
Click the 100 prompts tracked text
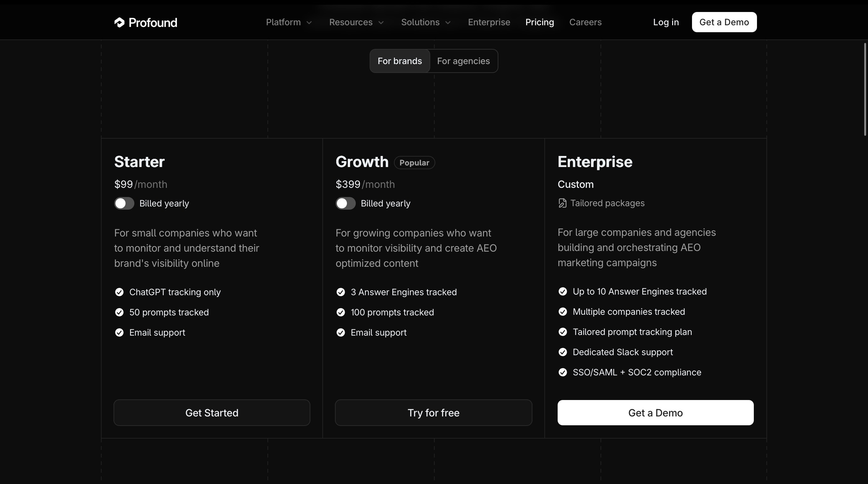coord(392,312)
